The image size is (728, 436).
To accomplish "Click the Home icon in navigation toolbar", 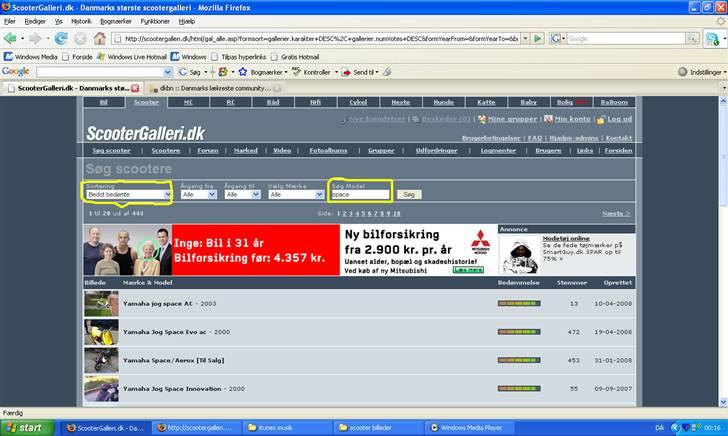I will (101, 38).
